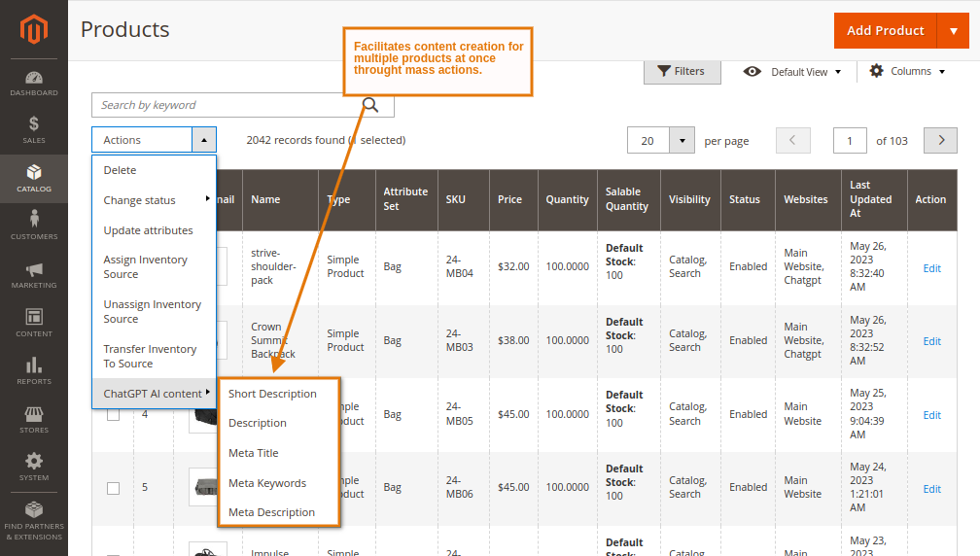Toggle checkbox for row 5
Viewport: 980px width, 556px height.
[113, 488]
